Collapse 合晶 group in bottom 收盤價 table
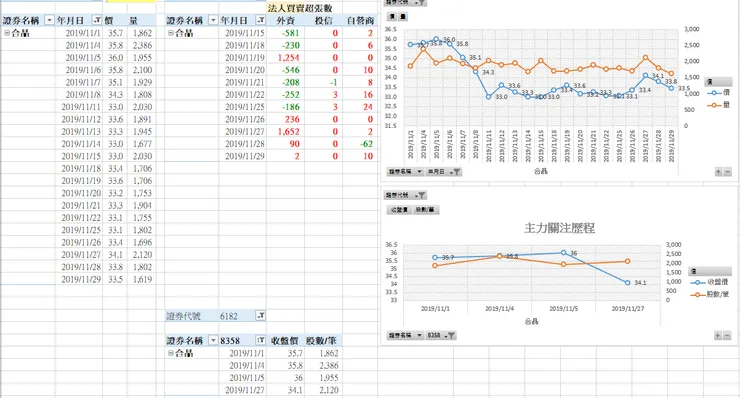The image size is (740, 398). 171,353
